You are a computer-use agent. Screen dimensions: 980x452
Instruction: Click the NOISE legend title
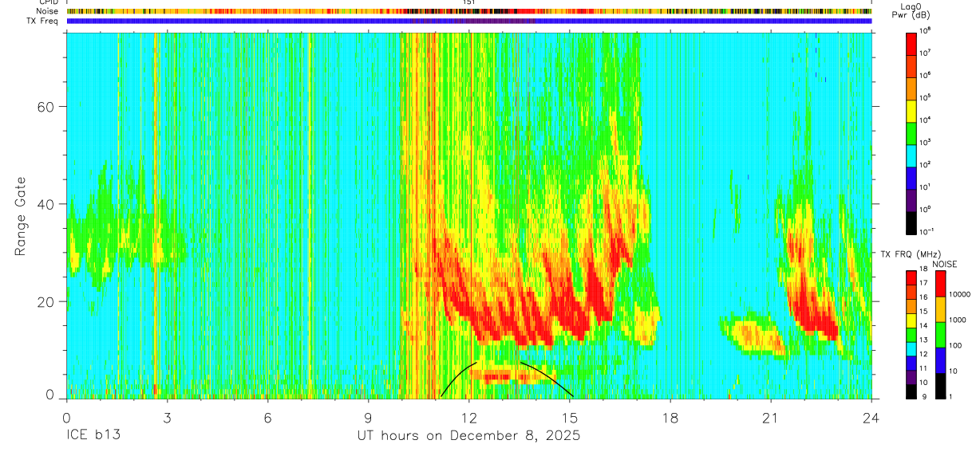pyautogui.click(x=945, y=264)
